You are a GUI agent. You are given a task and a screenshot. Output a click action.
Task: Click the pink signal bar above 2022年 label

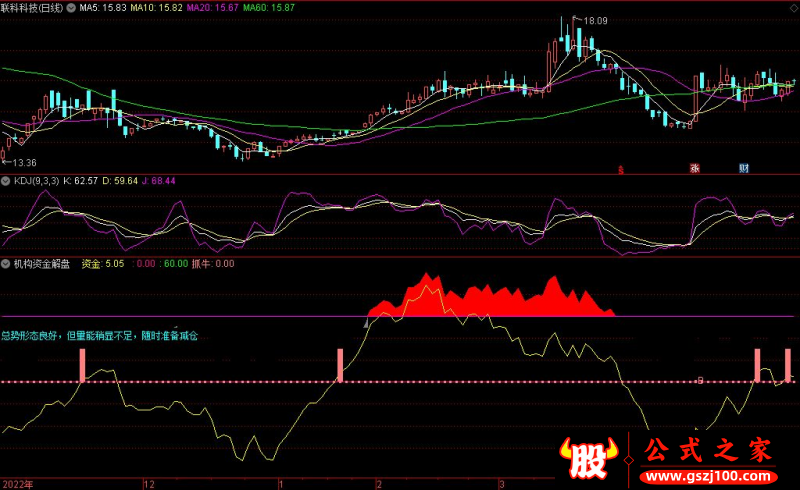coord(83,365)
